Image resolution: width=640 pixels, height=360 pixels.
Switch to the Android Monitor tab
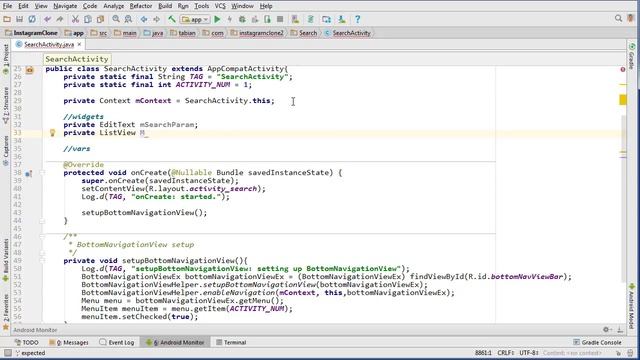point(175,342)
